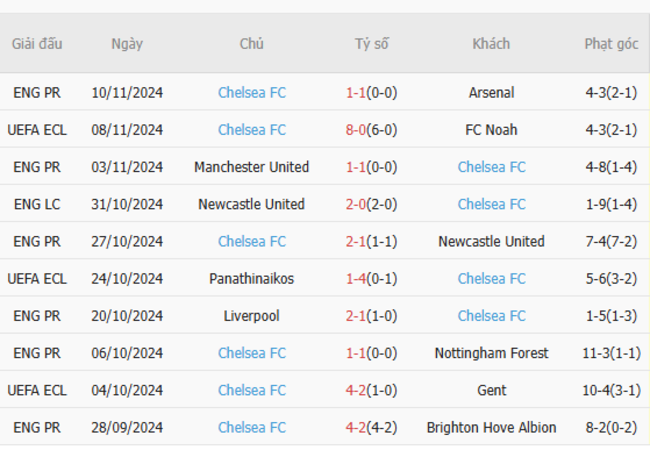
Task: Open the 2-0 Newcastle United cup score
Action: pos(356,204)
